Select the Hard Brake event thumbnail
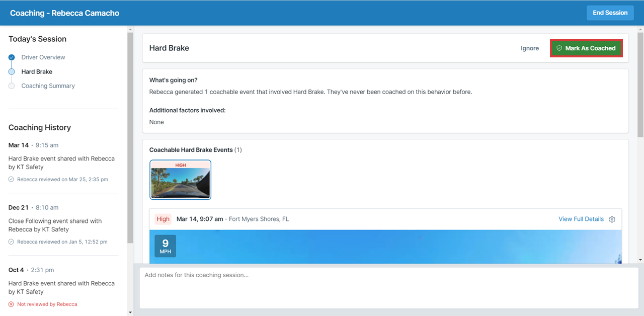The height and width of the screenshot is (316, 644). pyautogui.click(x=181, y=180)
